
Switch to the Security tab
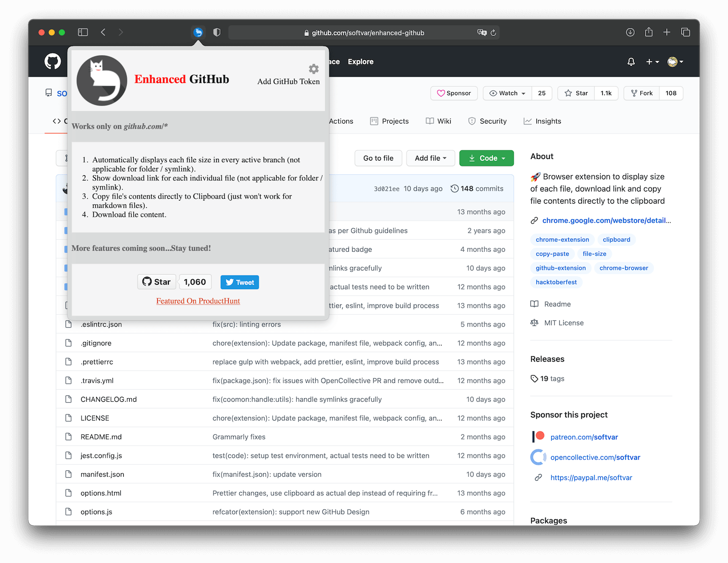pos(487,121)
